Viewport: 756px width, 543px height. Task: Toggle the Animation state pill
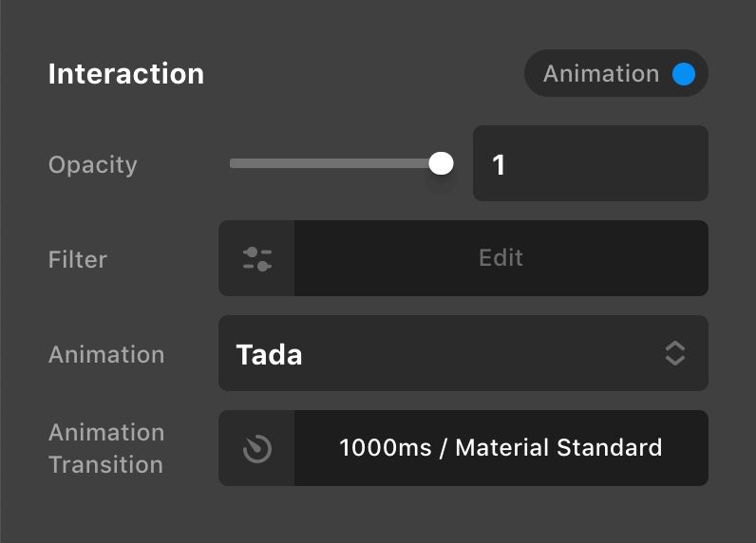click(616, 74)
